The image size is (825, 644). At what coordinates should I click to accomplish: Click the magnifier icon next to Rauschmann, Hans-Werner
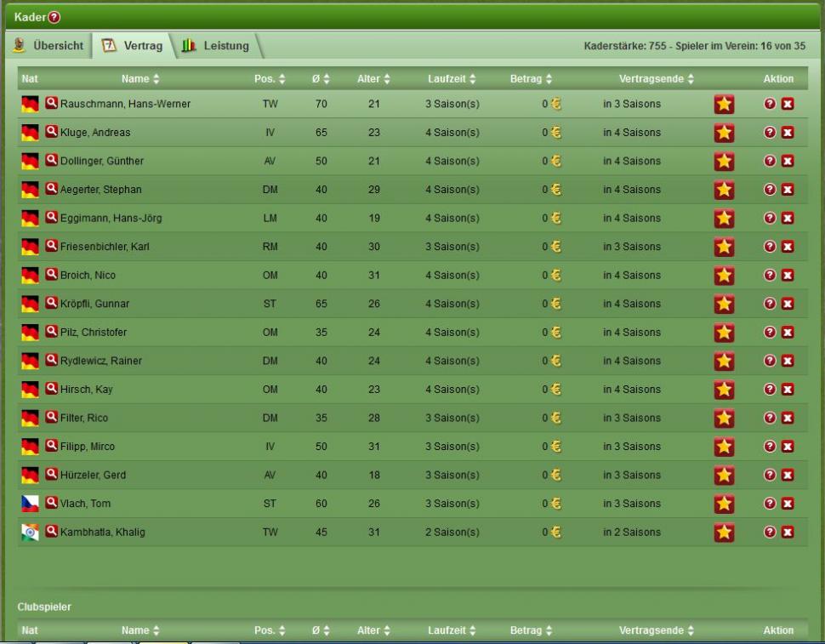pos(52,104)
